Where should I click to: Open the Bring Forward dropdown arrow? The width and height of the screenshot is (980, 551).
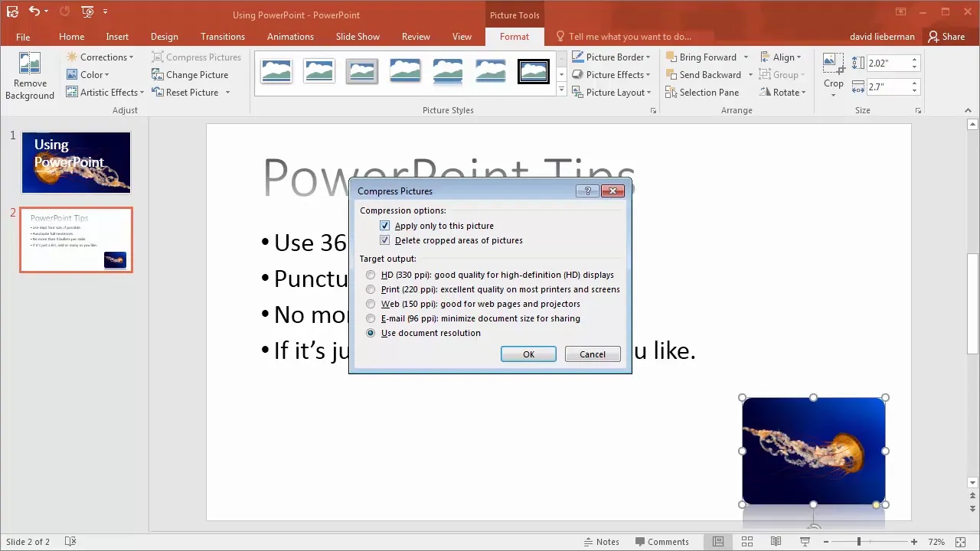click(x=744, y=57)
